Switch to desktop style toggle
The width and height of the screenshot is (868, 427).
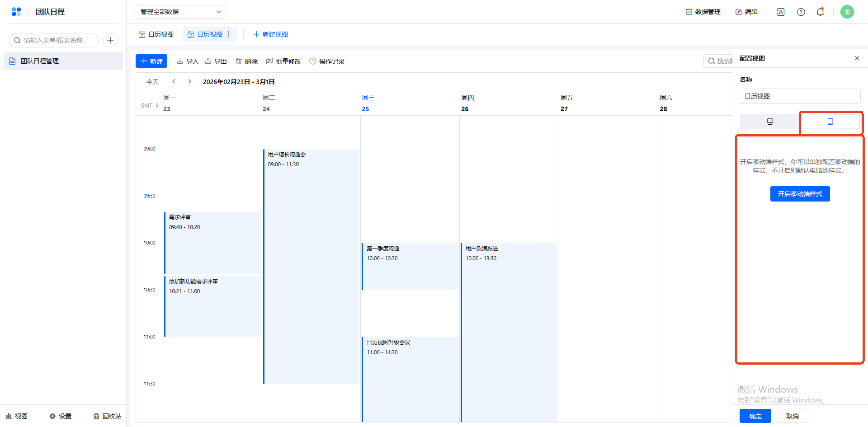770,122
